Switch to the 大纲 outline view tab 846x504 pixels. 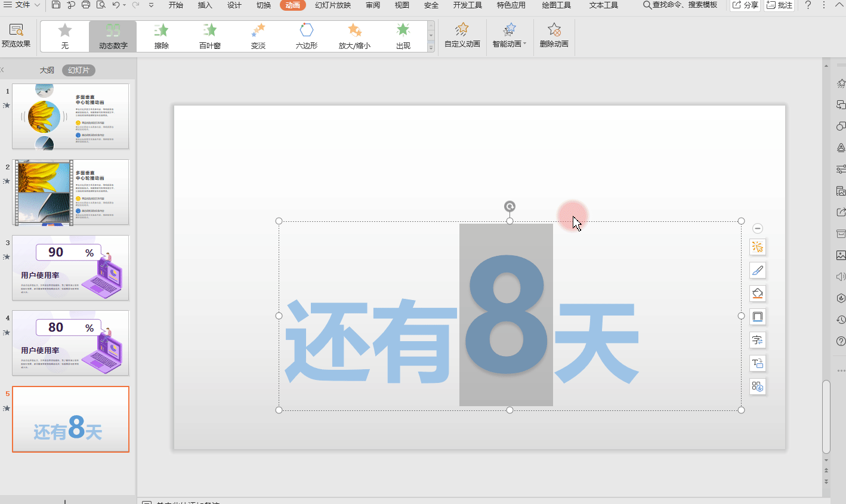[x=47, y=70]
